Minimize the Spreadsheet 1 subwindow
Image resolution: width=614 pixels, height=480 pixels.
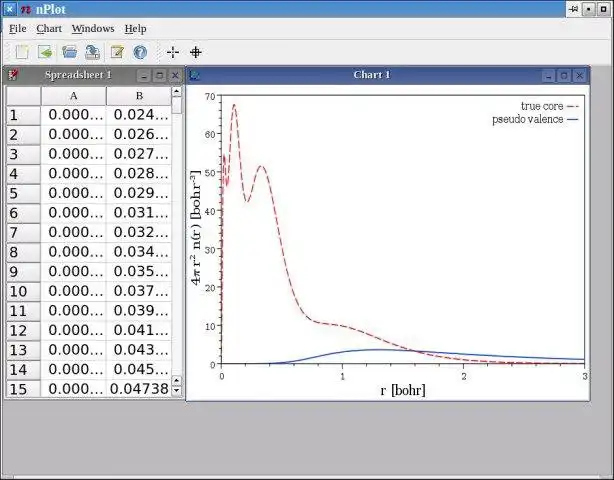click(x=144, y=75)
